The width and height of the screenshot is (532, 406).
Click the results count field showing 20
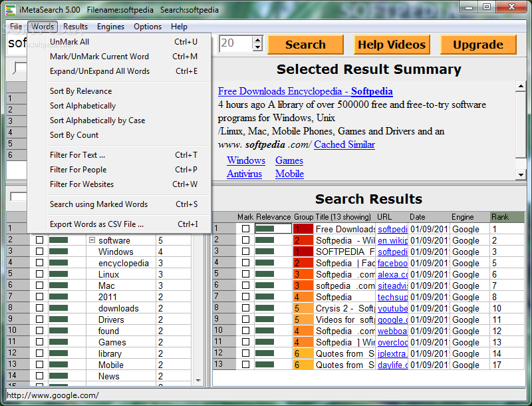(x=236, y=43)
